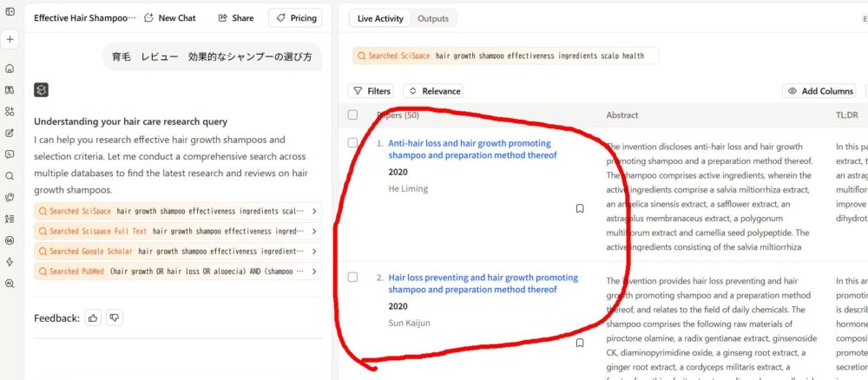Click the thumbs down feedback icon
Image resolution: width=868 pixels, height=380 pixels.
114,318
